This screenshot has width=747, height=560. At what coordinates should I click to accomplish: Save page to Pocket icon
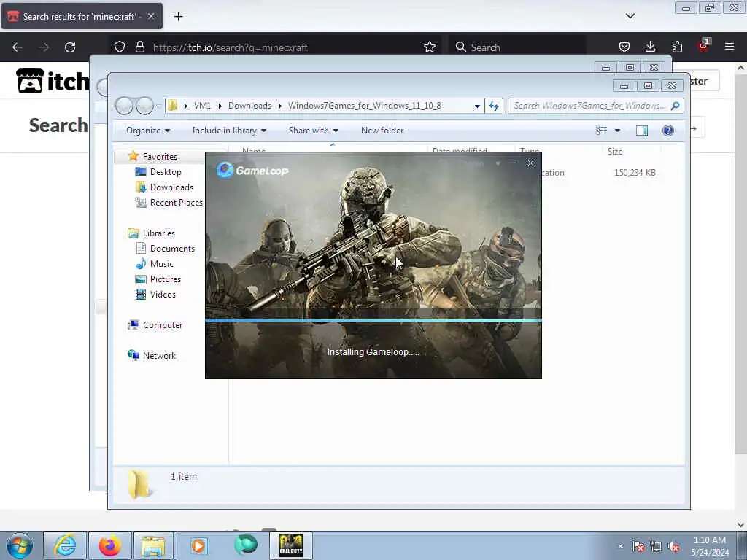[624, 47]
